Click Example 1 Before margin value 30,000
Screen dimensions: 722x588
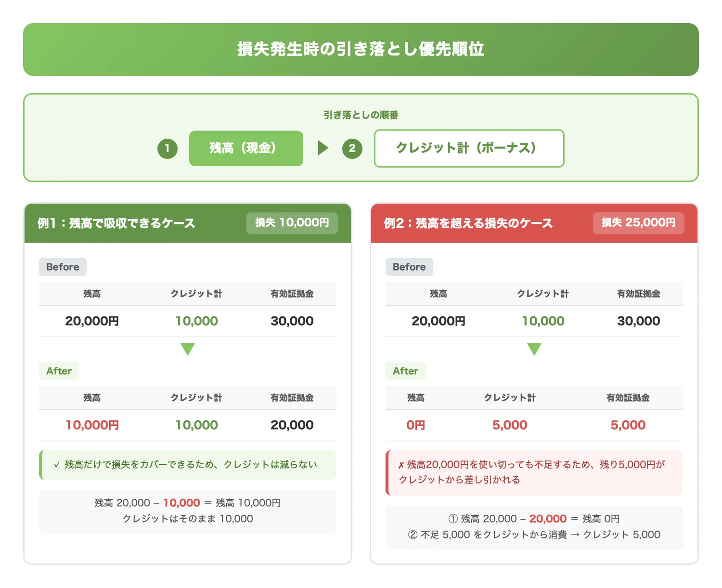292,321
